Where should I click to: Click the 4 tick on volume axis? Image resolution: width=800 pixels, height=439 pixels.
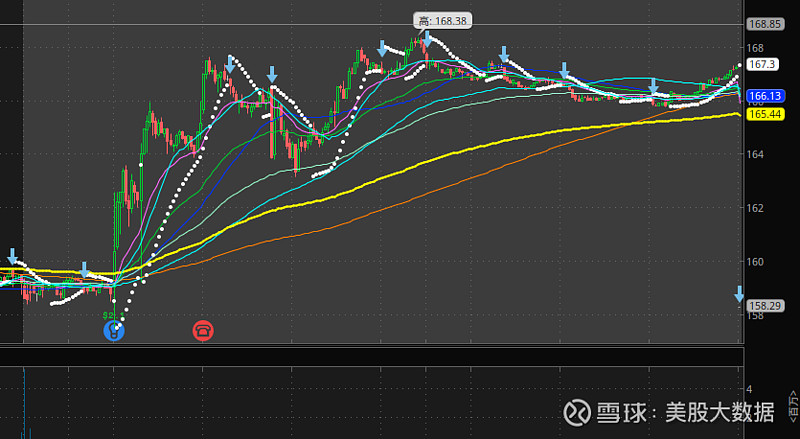pyautogui.click(x=748, y=389)
